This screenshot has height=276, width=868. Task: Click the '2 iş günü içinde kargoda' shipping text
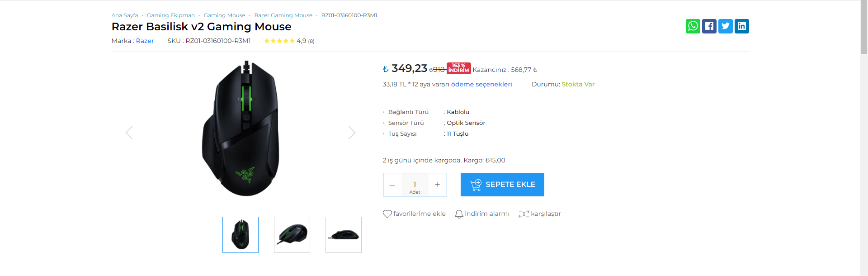(x=422, y=160)
